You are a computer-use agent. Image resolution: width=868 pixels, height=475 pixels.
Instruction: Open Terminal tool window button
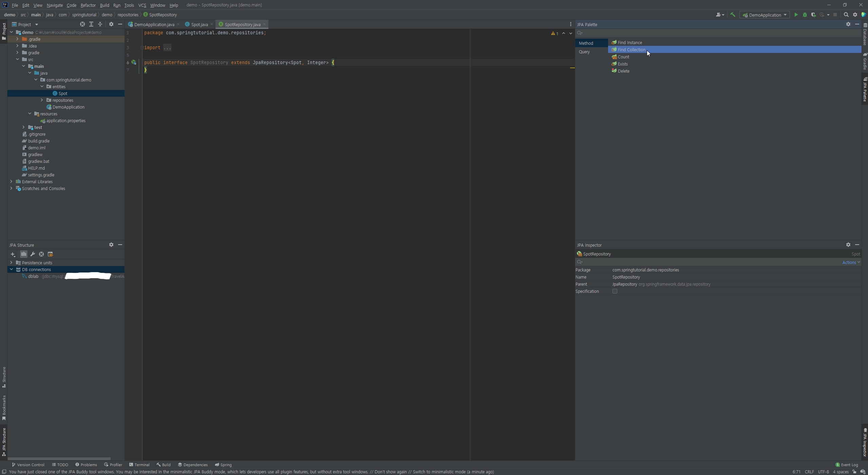coord(139,465)
